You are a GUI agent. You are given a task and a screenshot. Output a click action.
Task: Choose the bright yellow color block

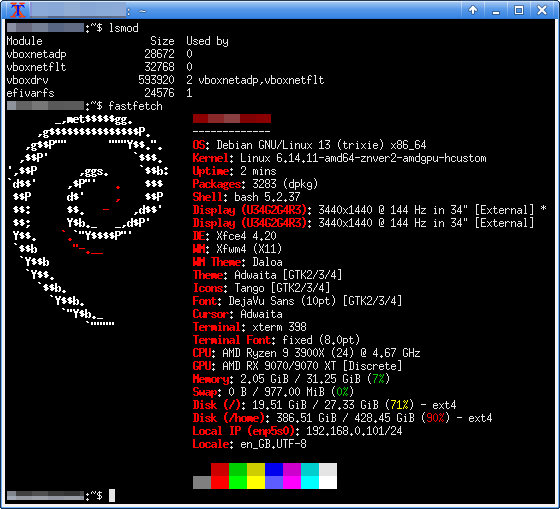coord(256,482)
